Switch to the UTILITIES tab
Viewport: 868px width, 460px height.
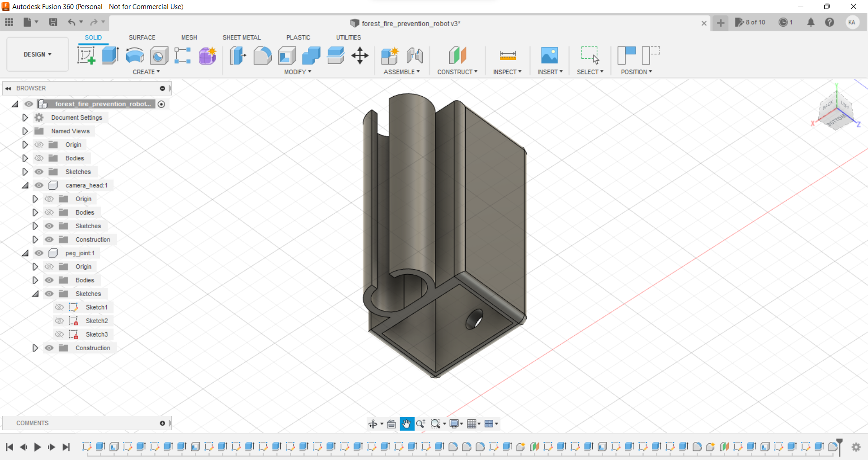(348, 38)
